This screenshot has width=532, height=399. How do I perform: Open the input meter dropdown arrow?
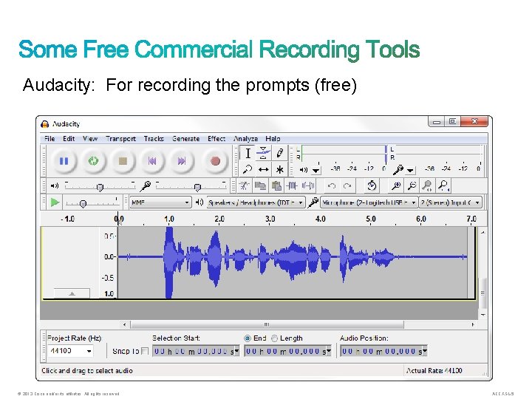(x=411, y=171)
